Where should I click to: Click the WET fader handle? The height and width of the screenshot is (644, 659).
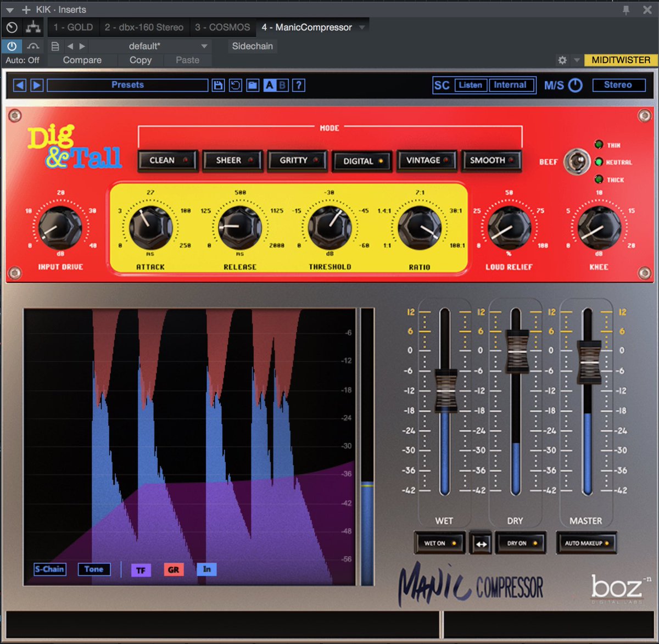pyautogui.click(x=445, y=390)
